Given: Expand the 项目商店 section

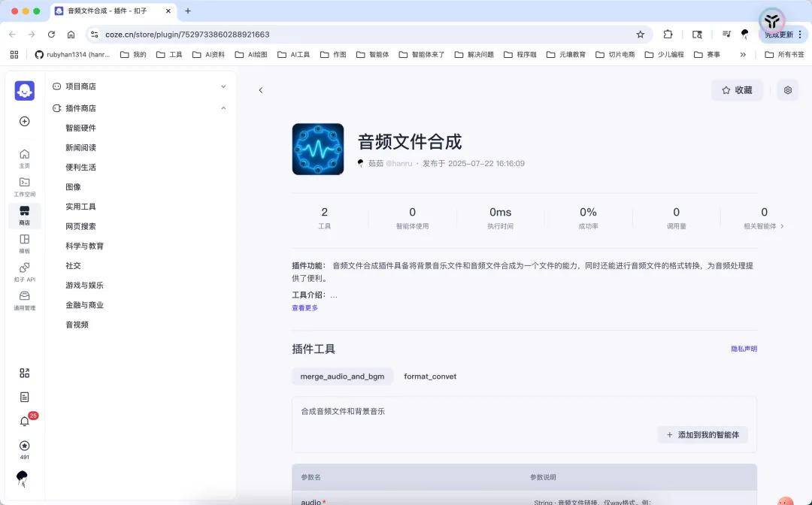Looking at the screenshot, I should (223, 86).
